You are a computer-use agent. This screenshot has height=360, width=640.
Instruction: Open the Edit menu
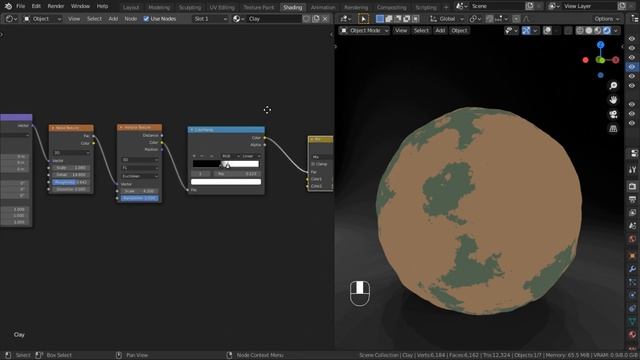[36, 6]
